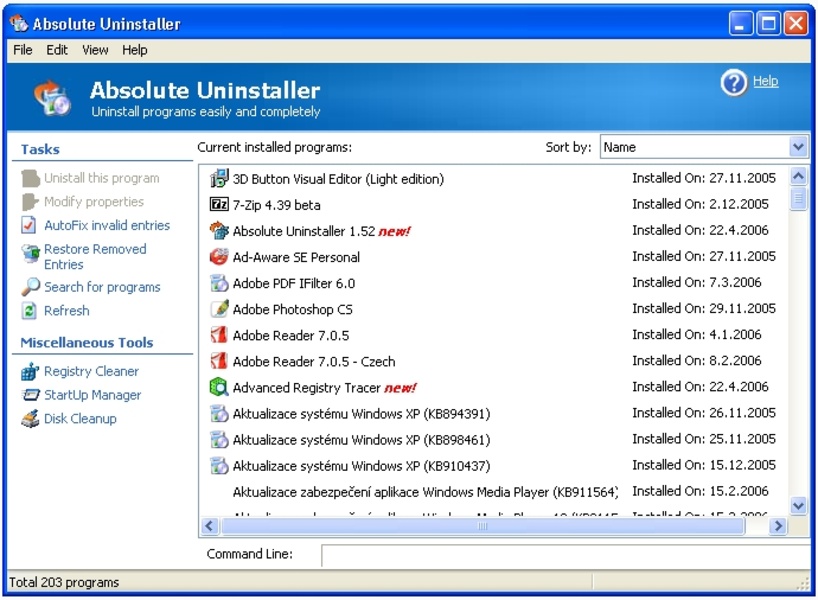
Task: Click the vertical scrollbar down arrow
Action: [x=798, y=507]
